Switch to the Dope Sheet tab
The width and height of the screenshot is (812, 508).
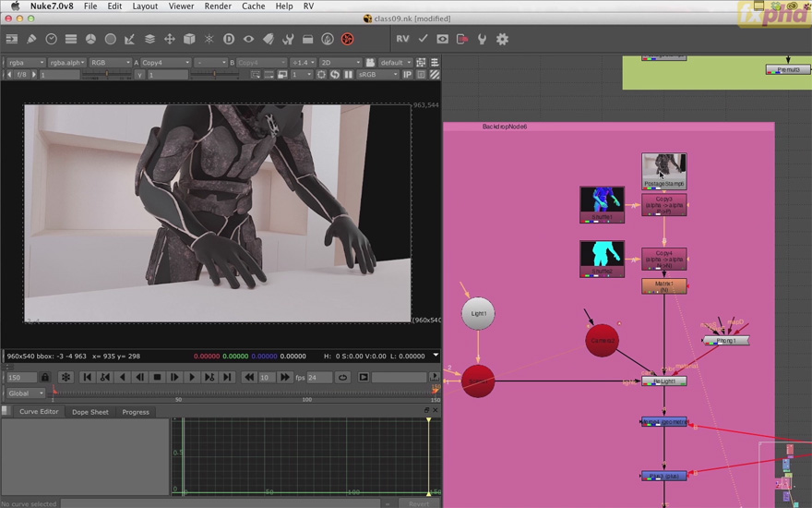click(90, 412)
